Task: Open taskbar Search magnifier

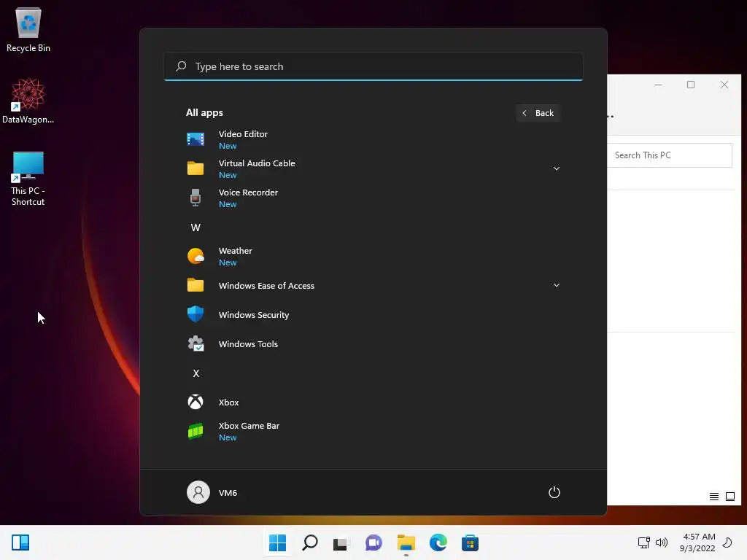Action: click(309, 542)
